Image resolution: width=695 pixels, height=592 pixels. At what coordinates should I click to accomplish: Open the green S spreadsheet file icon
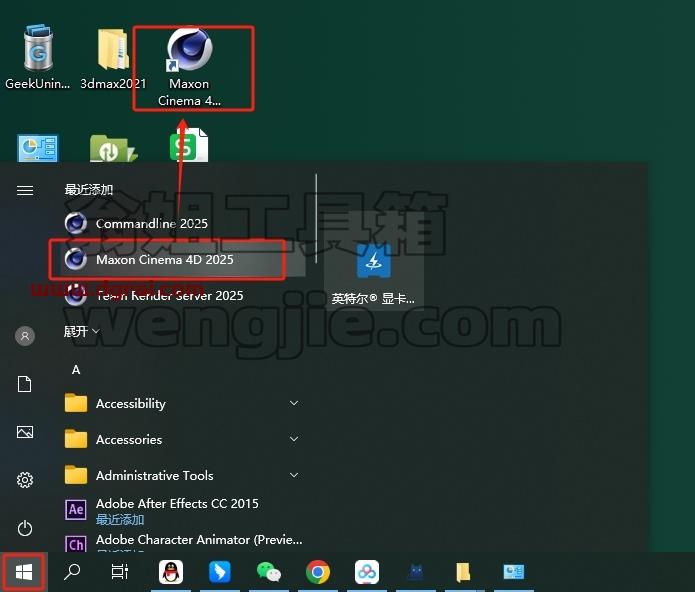point(189,145)
